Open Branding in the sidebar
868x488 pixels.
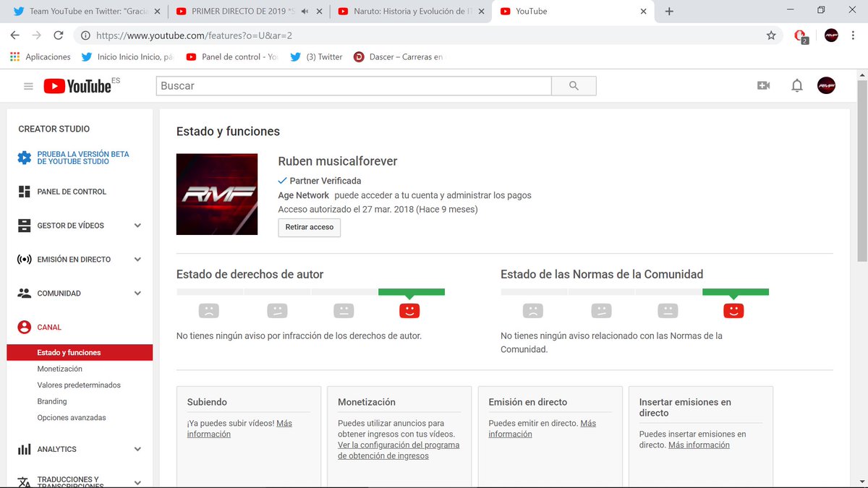click(52, 401)
